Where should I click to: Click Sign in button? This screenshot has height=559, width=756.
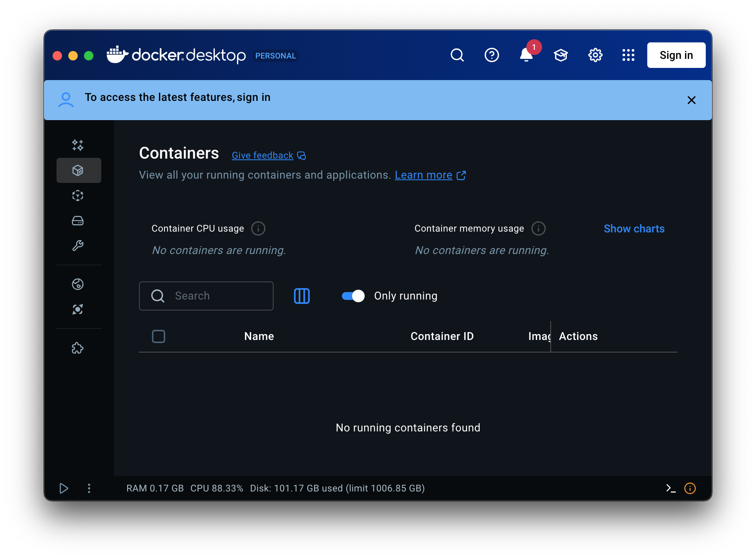click(x=676, y=55)
